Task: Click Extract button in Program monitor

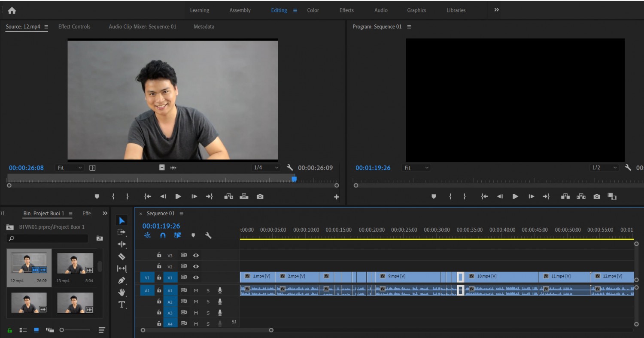Action: pyautogui.click(x=581, y=196)
